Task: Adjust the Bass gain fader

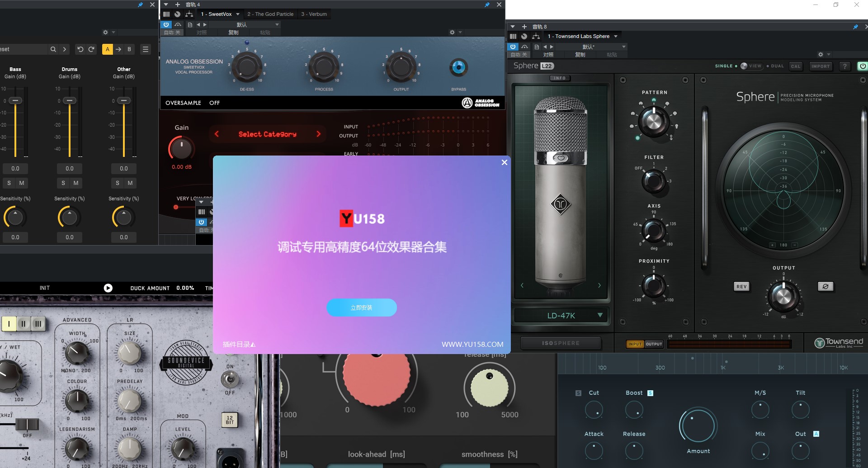Action: point(15,100)
